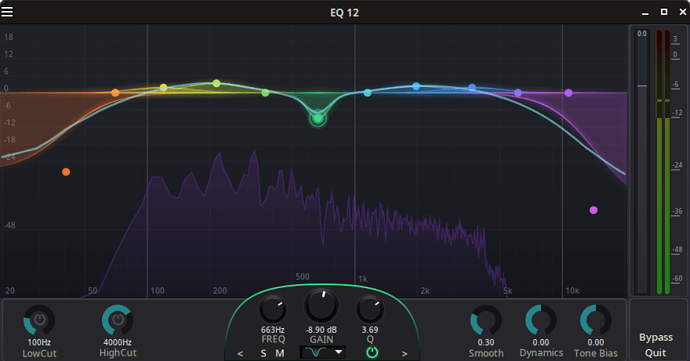Click the 0.0 output gain readout
This screenshot has height=361, width=690.
(x=642, y=33)
